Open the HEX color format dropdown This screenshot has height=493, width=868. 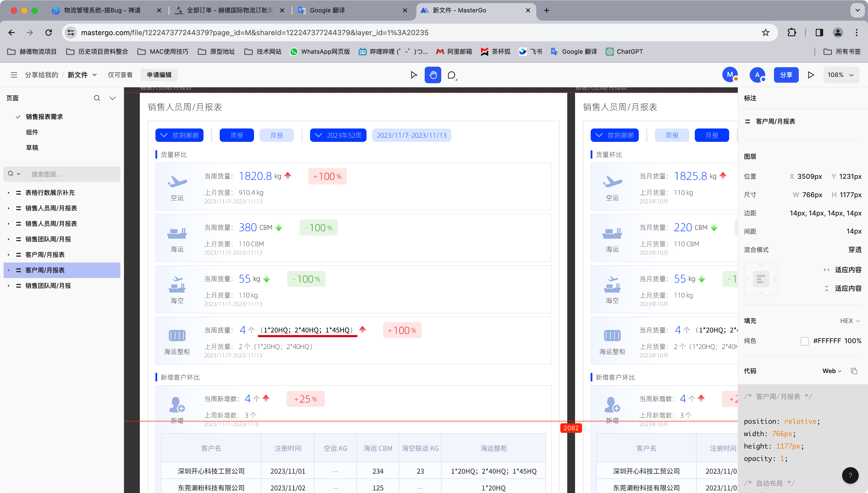point(850,321)
